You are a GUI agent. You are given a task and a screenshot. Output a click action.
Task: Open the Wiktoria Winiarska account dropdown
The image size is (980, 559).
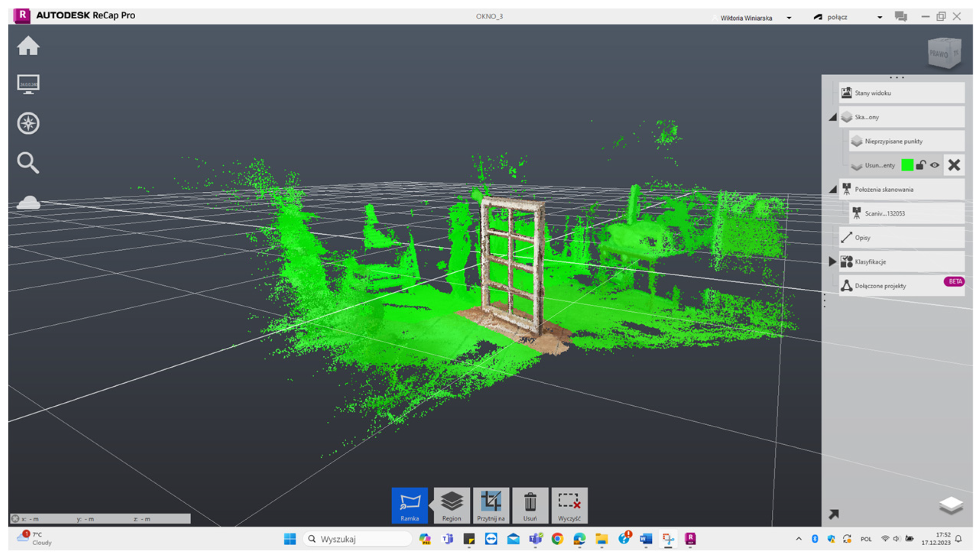point(789,18)
